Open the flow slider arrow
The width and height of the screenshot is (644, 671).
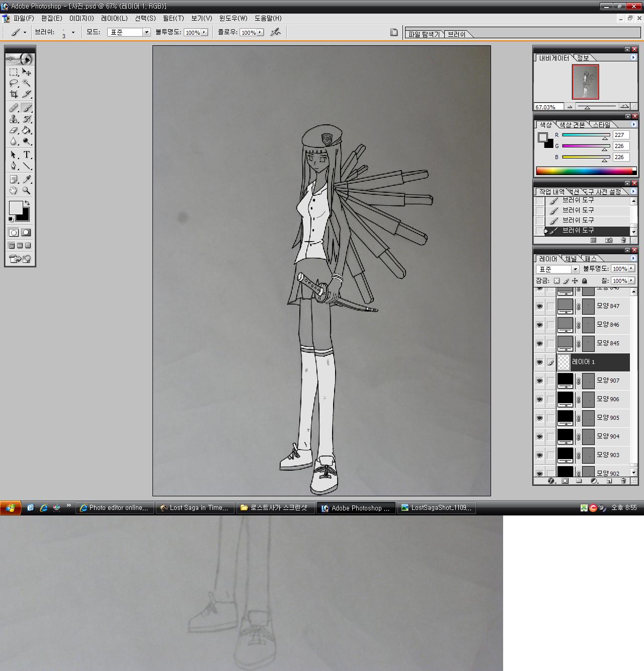coord(260,32)
